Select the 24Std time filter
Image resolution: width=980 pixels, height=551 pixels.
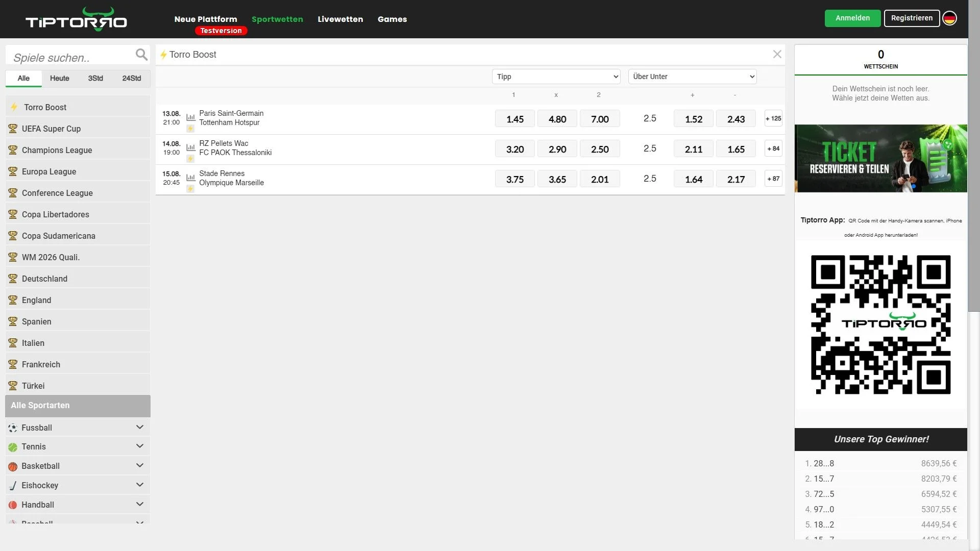(131, 78)
